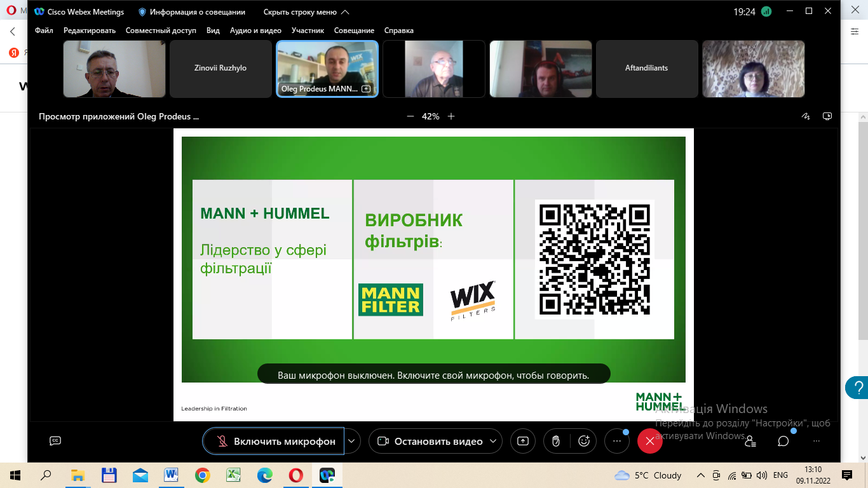Click the 42% zoom level value

coord(431,116)
